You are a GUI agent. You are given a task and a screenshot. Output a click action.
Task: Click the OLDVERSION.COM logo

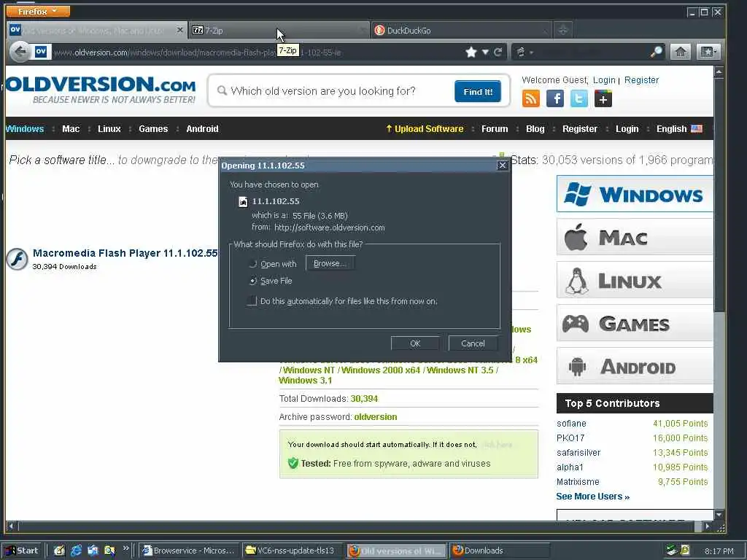coord(101,89)
